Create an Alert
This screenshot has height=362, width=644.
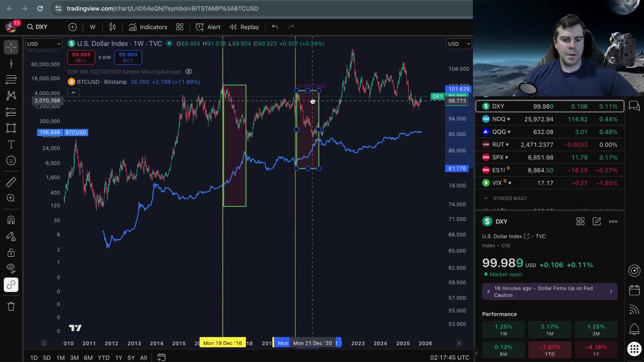coord(208,27)
